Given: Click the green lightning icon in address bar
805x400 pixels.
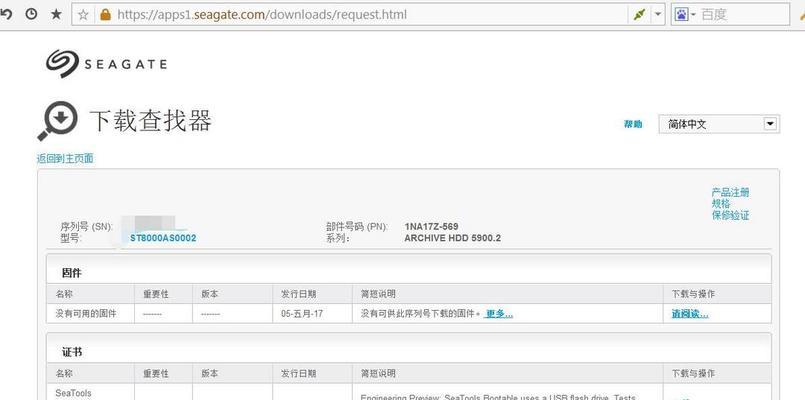Looking at the screenshot, I should pos(639,15).
